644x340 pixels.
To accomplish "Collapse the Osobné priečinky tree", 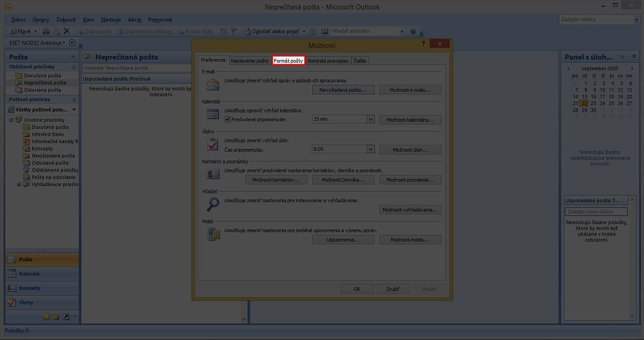I will click(x=11, y=120).
